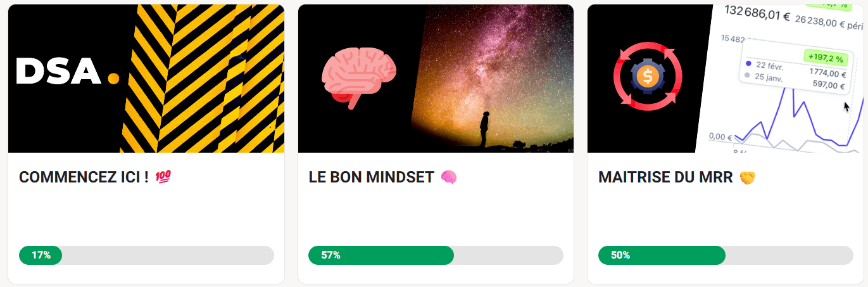The height and width of the screenshot is (287, 868).
Task: Click the yellow dot after the DSA logo
Action: pyautogui.click(x=113, y=79)
